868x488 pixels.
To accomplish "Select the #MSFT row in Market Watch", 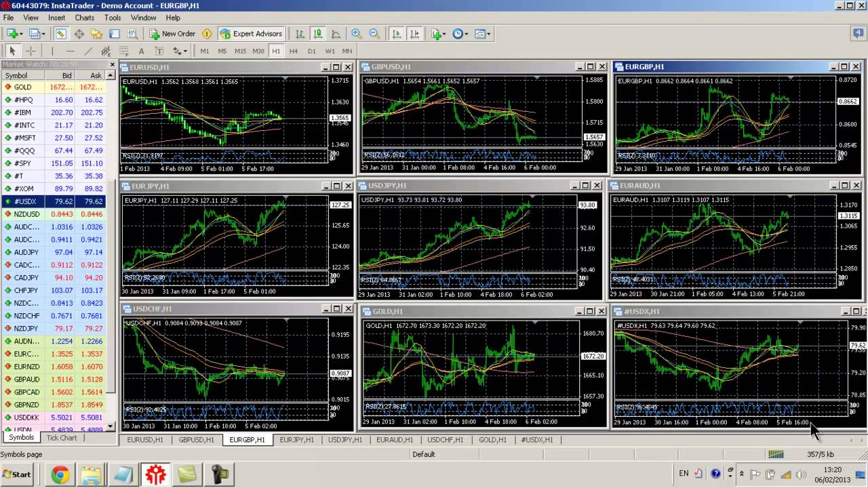I will pyautogui.click(x=54, y=138).
